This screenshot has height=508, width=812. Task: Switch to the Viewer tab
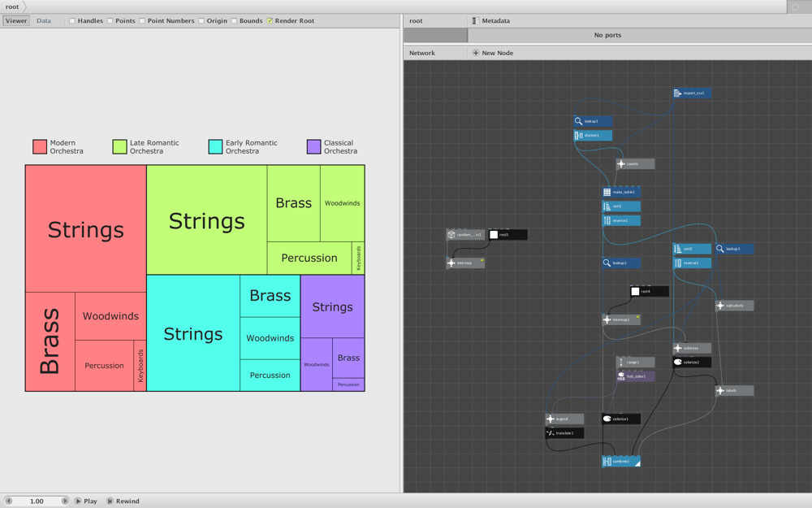click(x=16, y=21)
